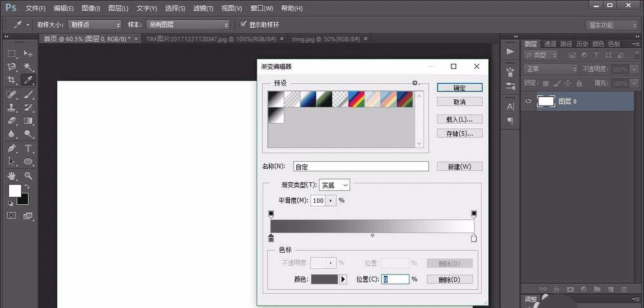644x308 pixels.
Task: Select the Brush tool
Action: 28,94
